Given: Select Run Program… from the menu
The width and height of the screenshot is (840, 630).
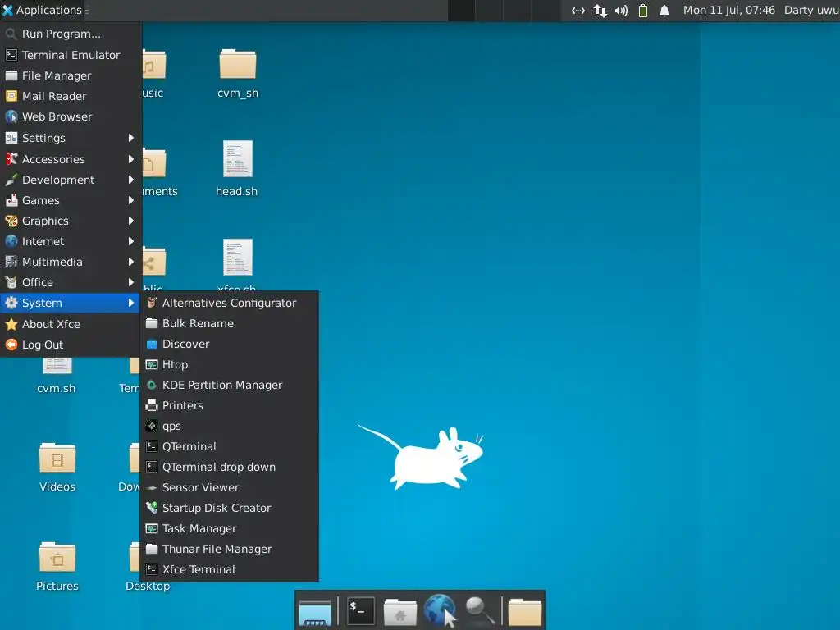Looking at the screenshot, I should click(71, 34).
